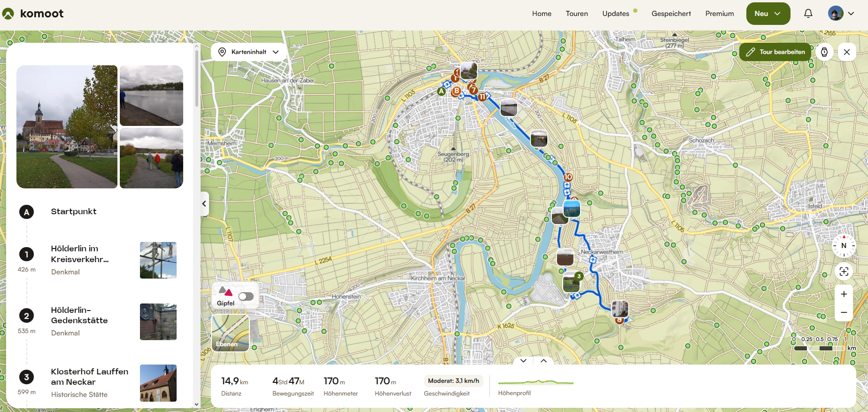Close the tour map view

coord(846,52)
